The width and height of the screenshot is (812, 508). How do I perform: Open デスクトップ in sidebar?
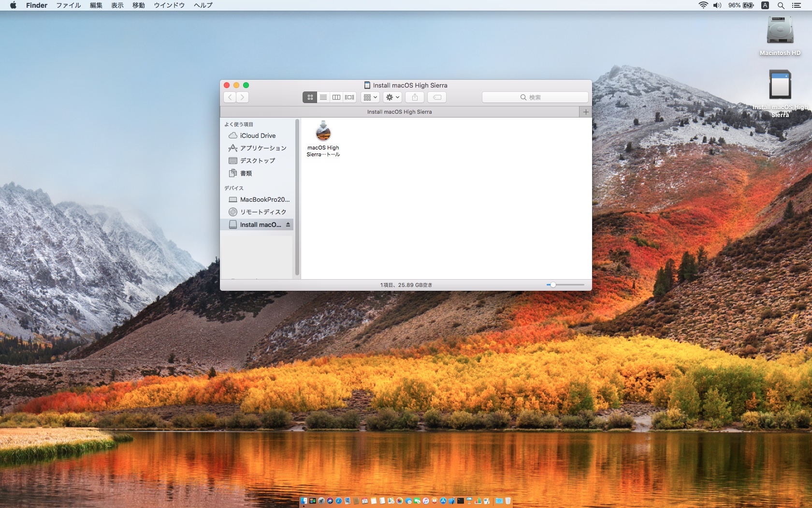pyautogui.click(x=257, y=161)
